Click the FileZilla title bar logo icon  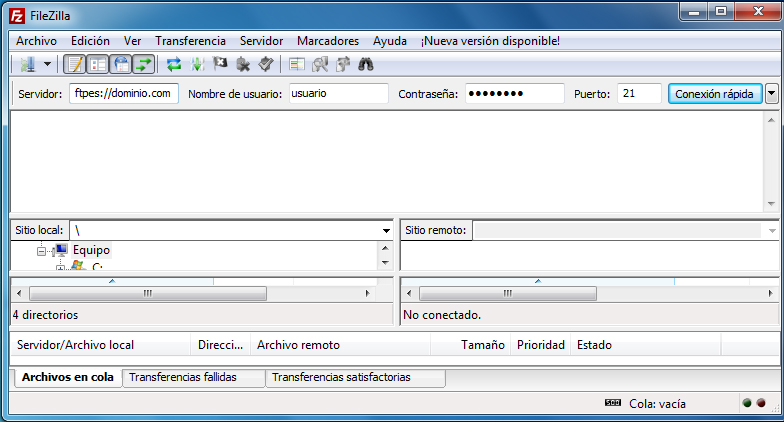(x=16, y=16)
